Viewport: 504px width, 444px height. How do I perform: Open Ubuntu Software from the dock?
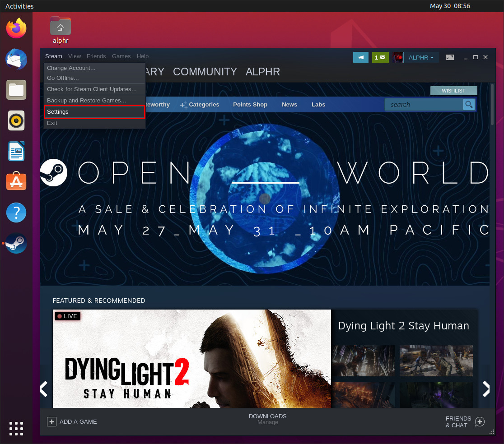tap(16, 182)
